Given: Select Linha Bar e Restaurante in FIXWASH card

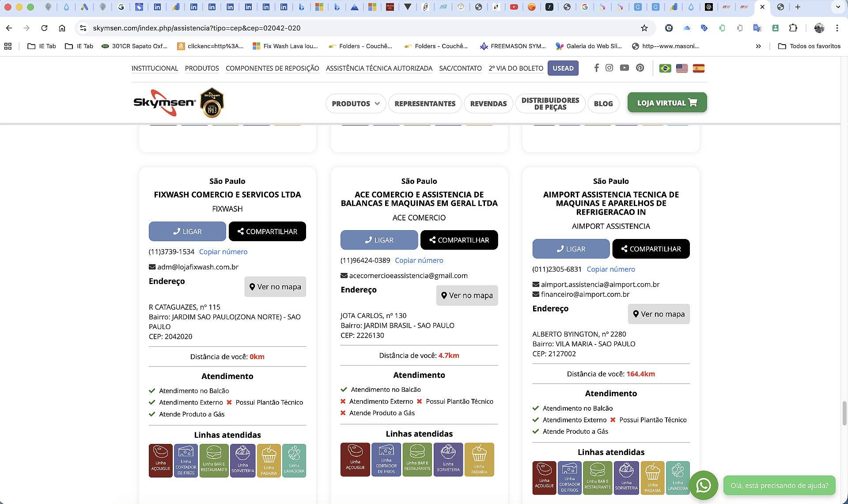Looking at the screenshot, I should 214,461.
